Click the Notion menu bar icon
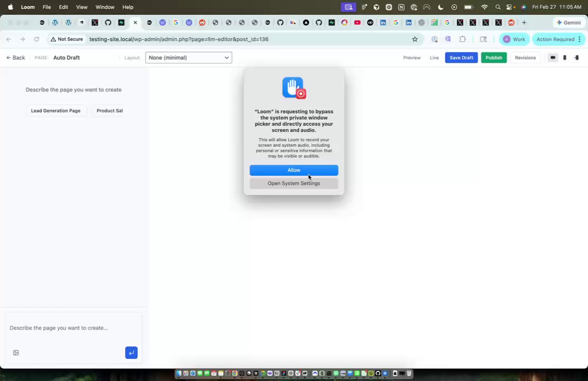Viewport: 588px width, 381px height. [x=401, y=7]
